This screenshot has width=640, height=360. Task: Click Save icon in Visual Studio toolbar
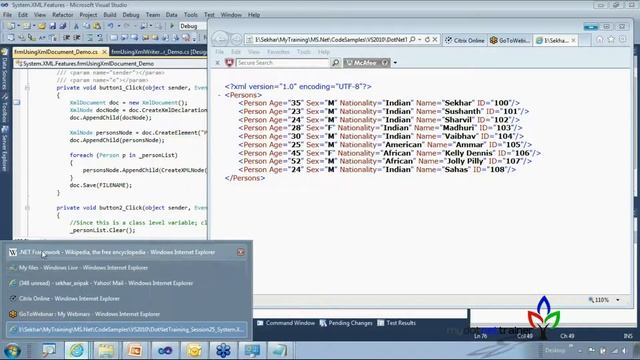tap(52, 26)
